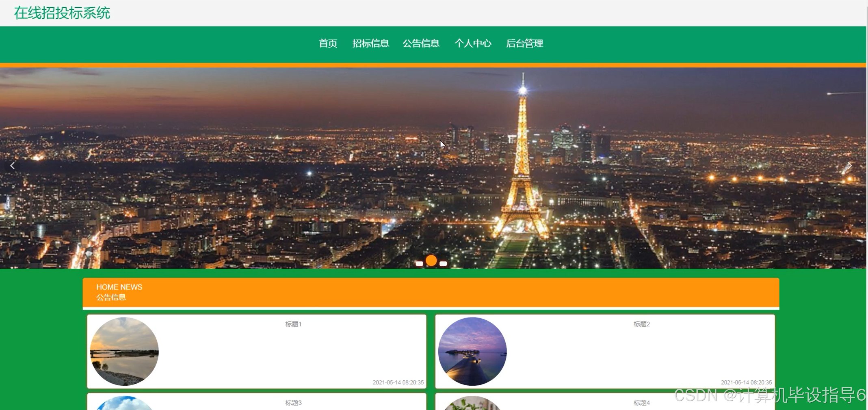
Task: Open the 标题2 announcement title
Action: coord(642,324)
